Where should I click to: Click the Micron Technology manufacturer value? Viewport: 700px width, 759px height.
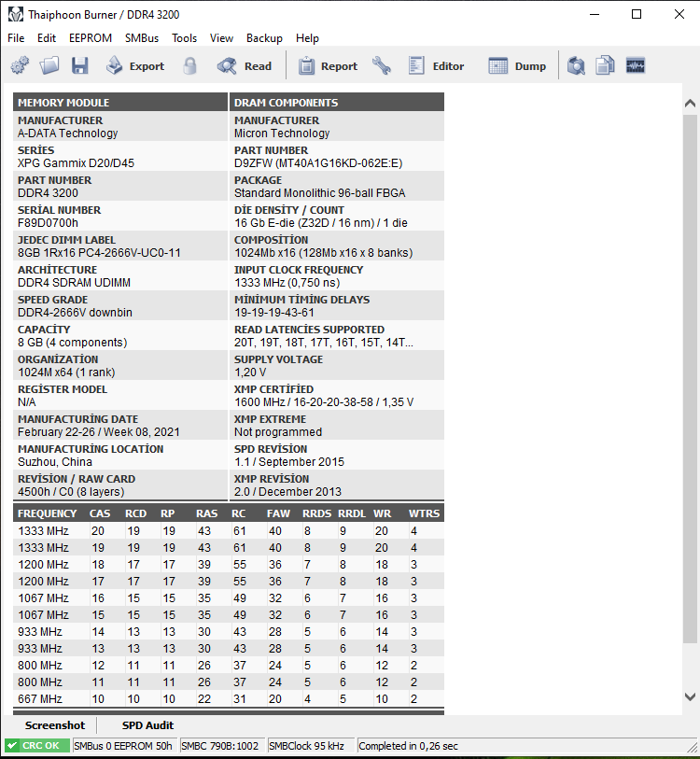282,134
